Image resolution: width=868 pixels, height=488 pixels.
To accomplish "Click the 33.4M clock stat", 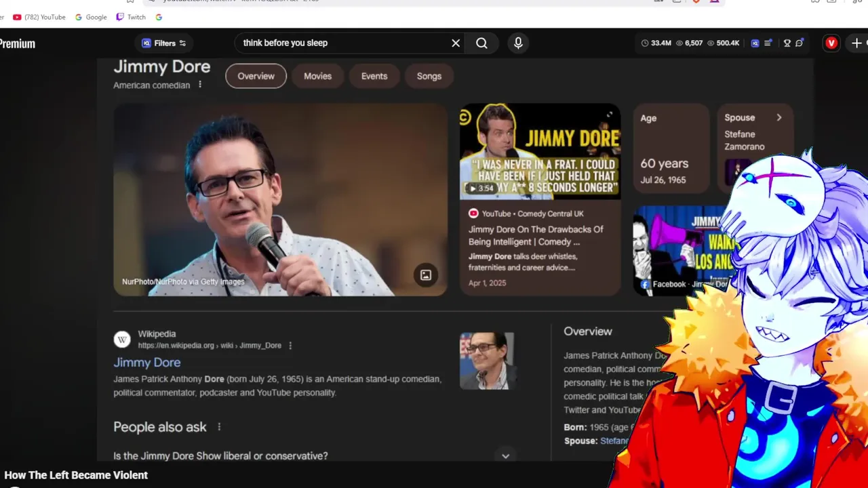I will [656, 43].
